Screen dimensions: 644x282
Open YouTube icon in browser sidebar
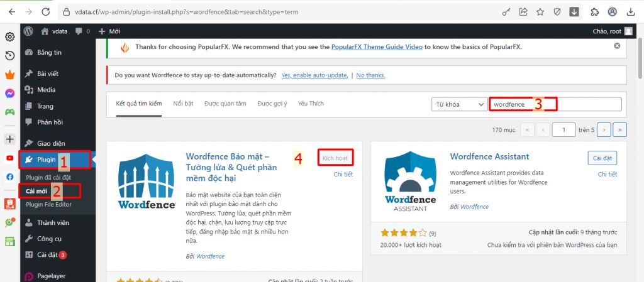10,158
